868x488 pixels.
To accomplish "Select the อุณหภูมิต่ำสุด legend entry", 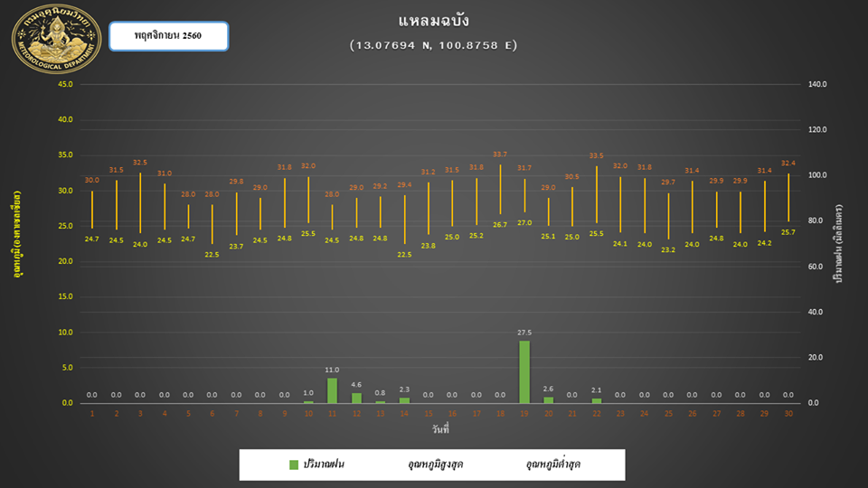I will coord(553,465).
